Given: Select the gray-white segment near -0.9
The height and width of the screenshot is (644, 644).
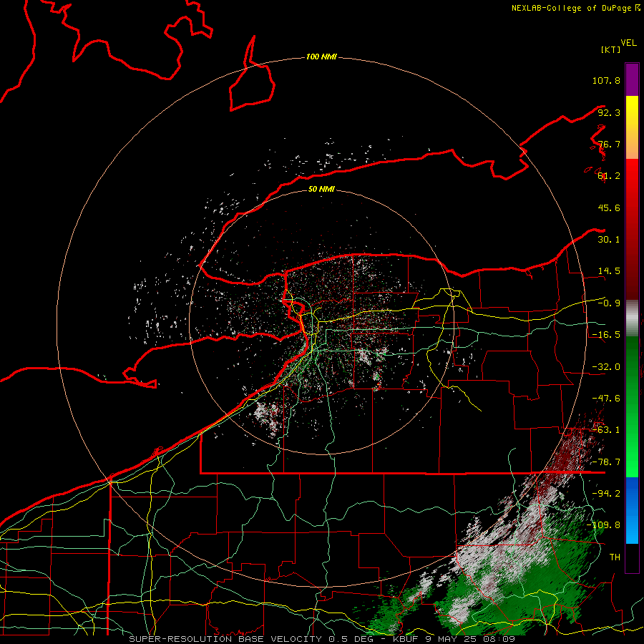Looking at the screenshot, I should tap(632, 318).
